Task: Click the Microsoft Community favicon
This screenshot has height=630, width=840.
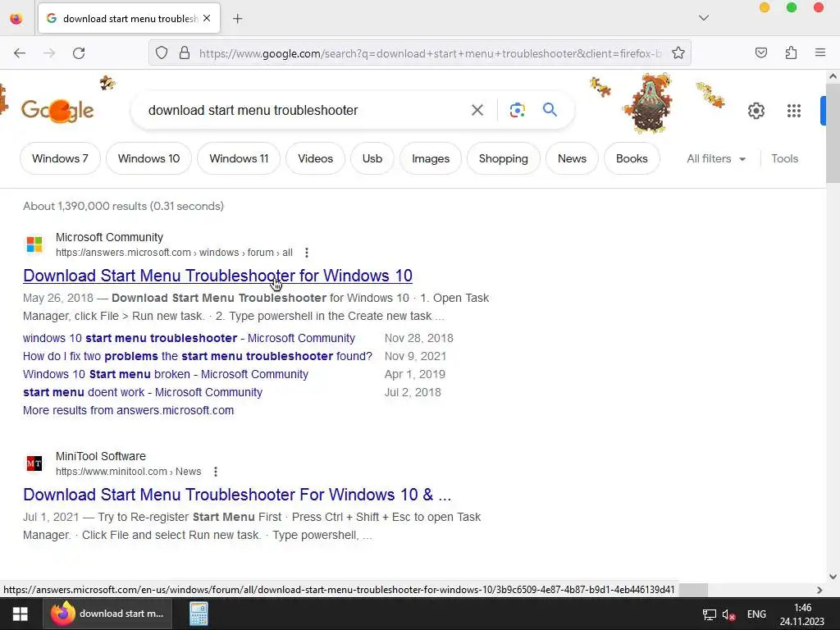Action: pyautogui.click(x=34, y=244)
